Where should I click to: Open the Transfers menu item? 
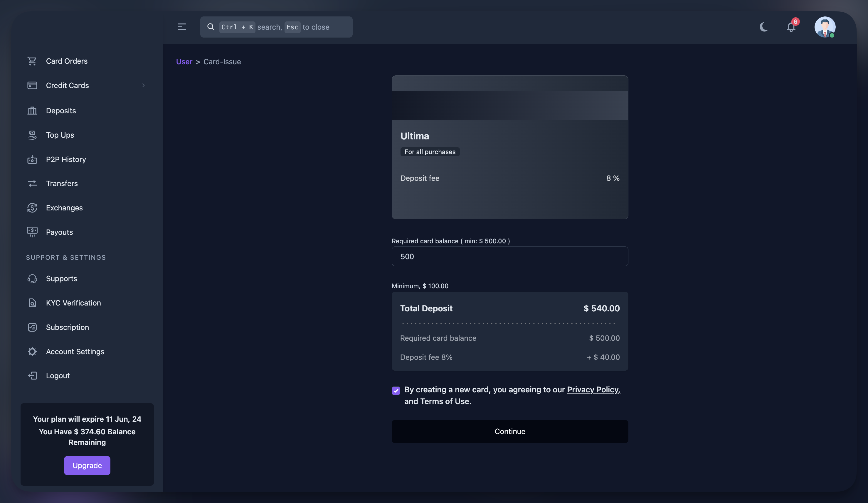coord(62,183)
